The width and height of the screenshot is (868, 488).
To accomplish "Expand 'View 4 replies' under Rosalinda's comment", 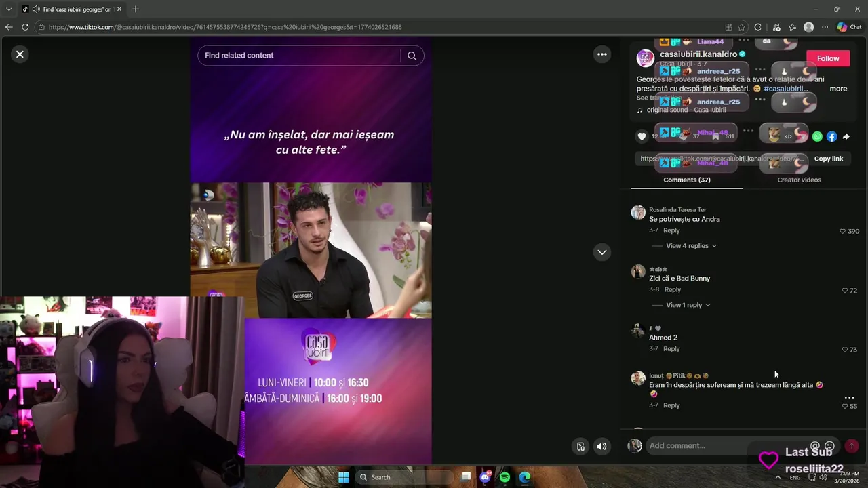I will (x=691, y=246).
